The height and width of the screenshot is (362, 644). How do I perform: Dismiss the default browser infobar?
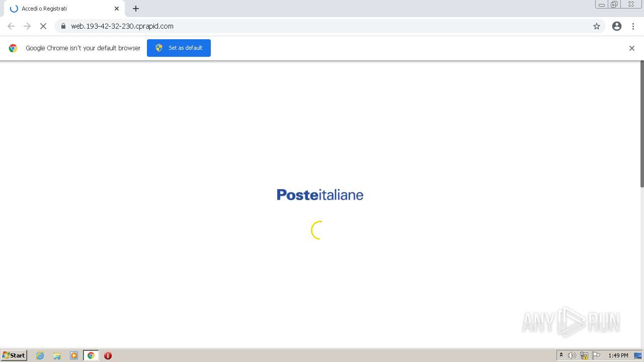(632, 48)
